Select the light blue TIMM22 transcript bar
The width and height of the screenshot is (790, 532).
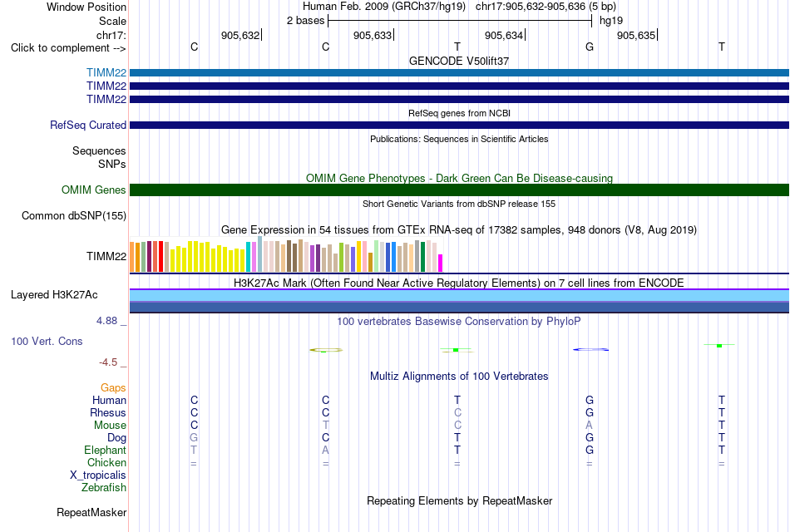[459, 73]
